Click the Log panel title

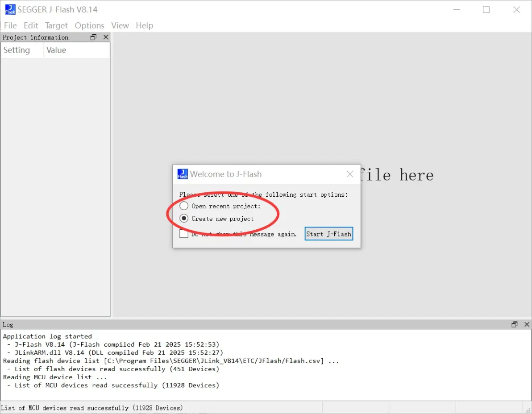tap(8, 325)
